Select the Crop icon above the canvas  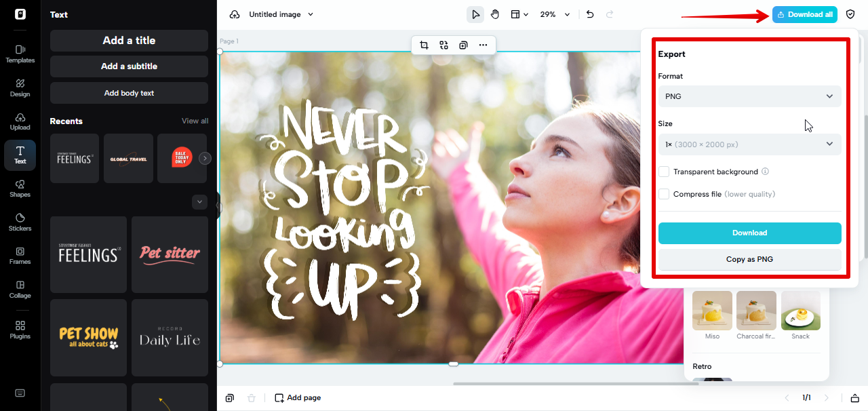click(424, 45)
